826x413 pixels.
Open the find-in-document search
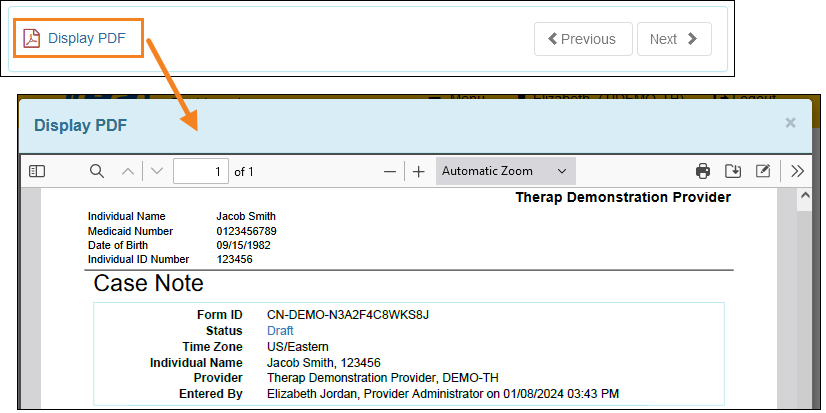coord(97,171)
